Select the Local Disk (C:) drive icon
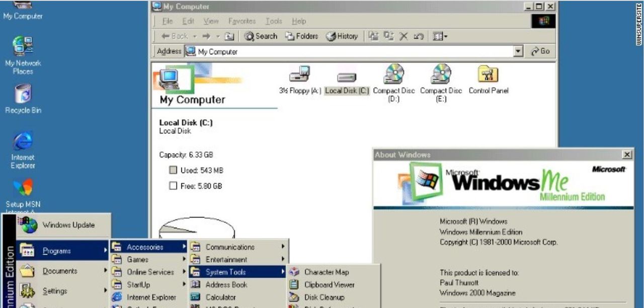Image resolution: width=644 pixels, height=308 pixels. pyautogui.click(x=347, y=77)
